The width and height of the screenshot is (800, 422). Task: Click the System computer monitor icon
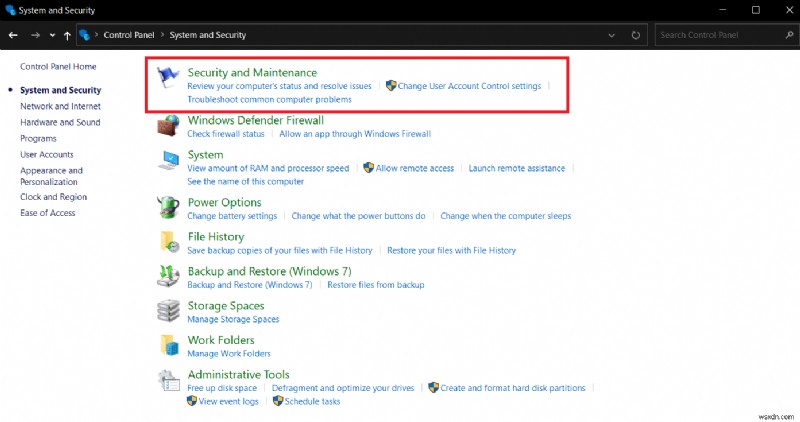(x=168, y=160)
